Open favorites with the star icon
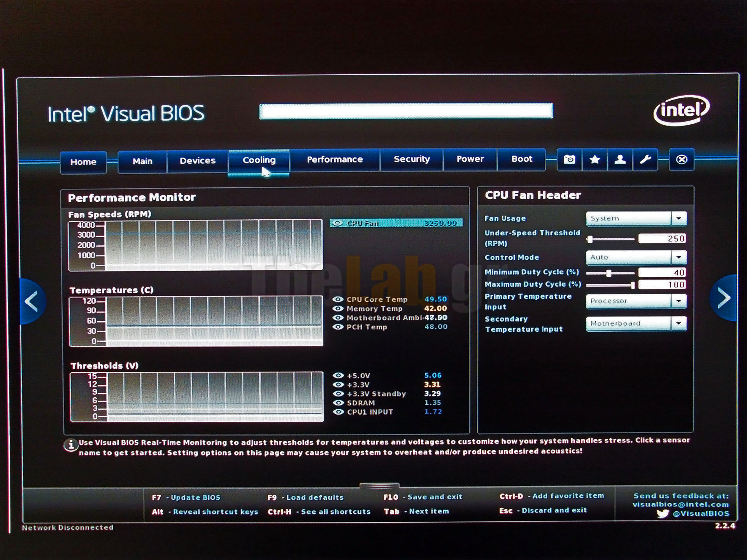The image size is (747, 560). pyautogui.click(x=594, y=159)
